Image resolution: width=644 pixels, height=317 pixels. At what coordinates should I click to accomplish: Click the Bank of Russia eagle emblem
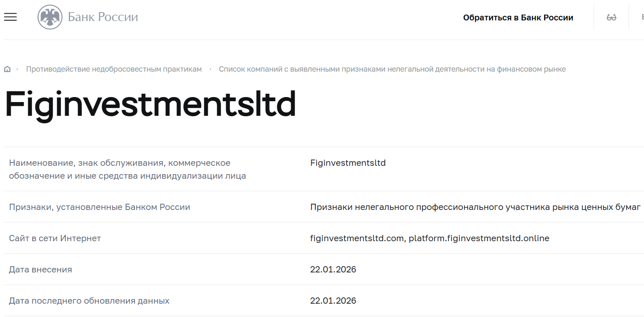[50, 17]
